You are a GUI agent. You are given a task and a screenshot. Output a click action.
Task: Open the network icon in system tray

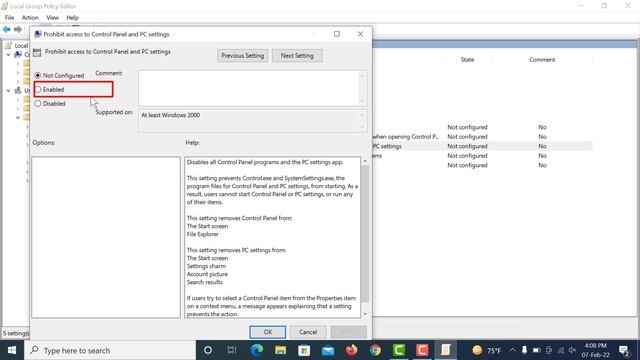561,350
